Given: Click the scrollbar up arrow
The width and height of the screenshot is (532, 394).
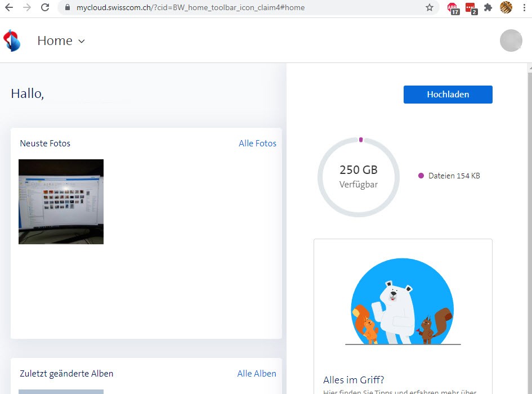Looking at the screenshot, I should pos(529,68).
